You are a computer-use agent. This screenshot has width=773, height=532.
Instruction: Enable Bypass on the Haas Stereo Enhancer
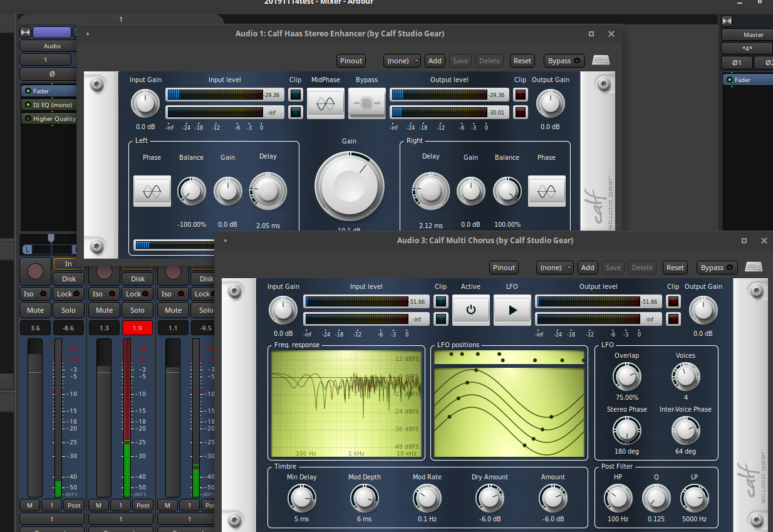(x=563, y=60)
